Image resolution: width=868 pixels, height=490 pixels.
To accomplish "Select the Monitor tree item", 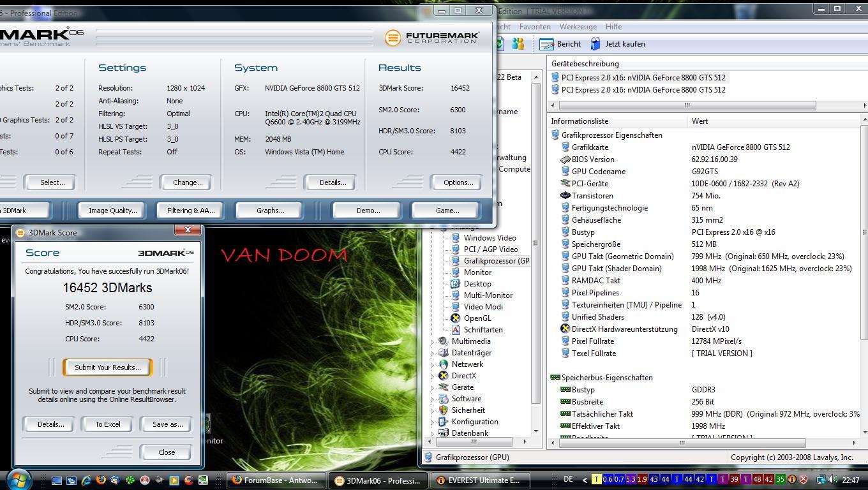I will pyautogui.click(x=471, y=272).
